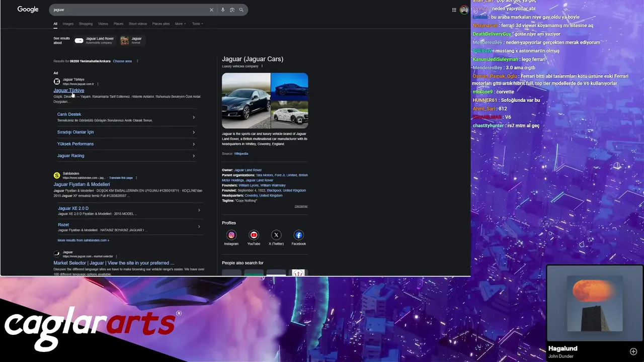Open Google Lens image search icon
The width and height of the screenshot is (644, 362).
tap(232, 10)
